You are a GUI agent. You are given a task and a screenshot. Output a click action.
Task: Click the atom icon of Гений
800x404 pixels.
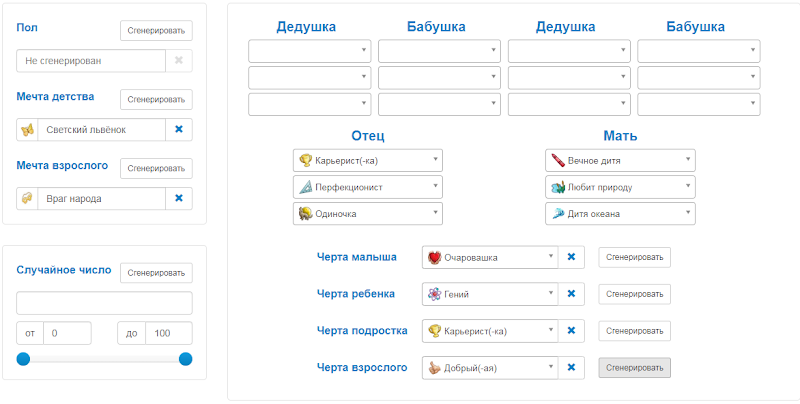434,294
